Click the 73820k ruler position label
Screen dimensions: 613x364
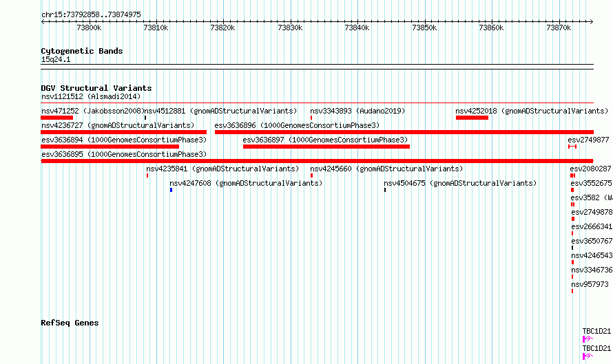click(x=223, y=28)
